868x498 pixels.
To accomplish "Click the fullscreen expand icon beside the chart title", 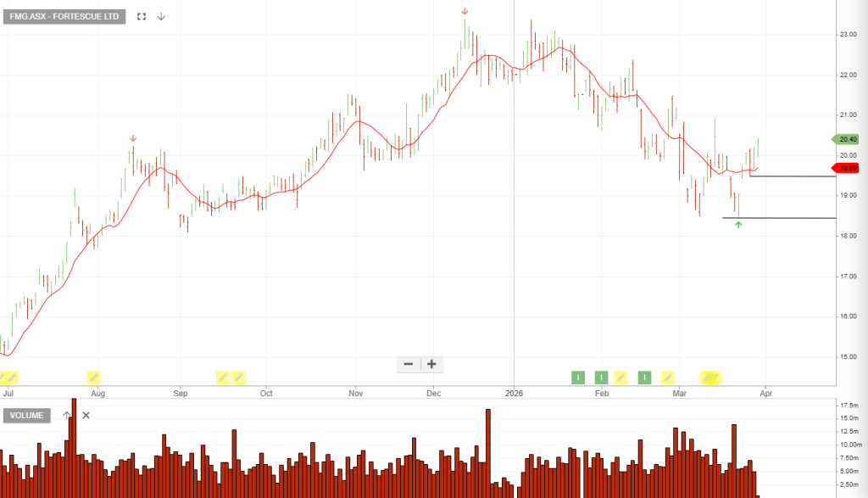I will pos(141,16).
